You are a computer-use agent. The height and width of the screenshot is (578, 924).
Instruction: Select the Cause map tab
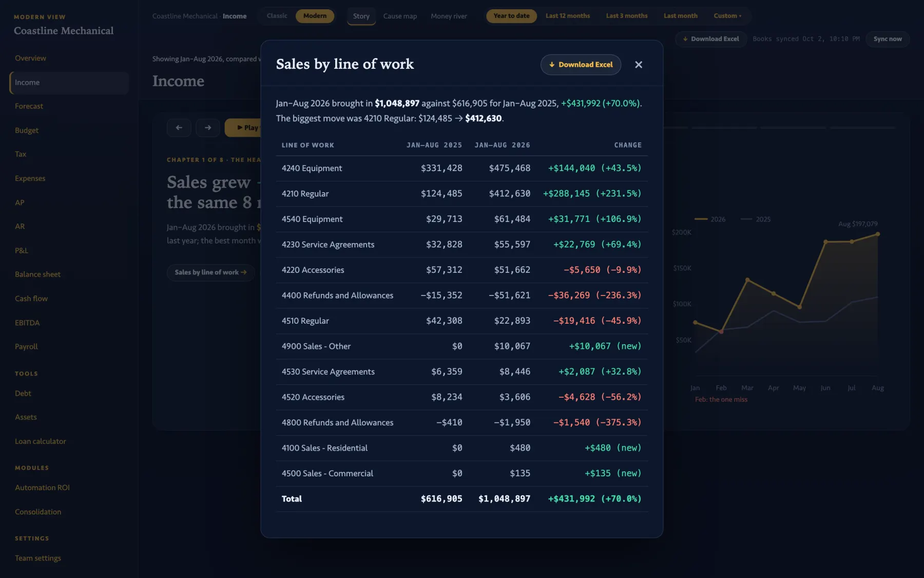click(400, 16)
